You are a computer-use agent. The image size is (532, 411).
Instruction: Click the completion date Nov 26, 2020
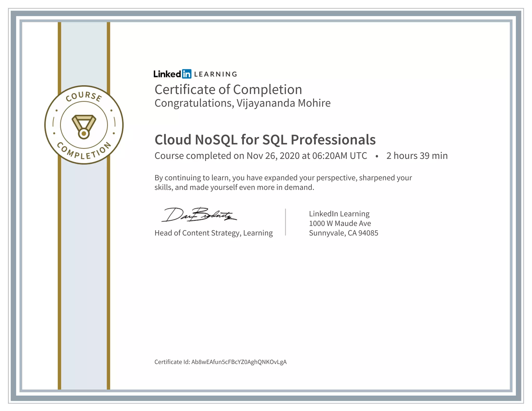point(273,156)
